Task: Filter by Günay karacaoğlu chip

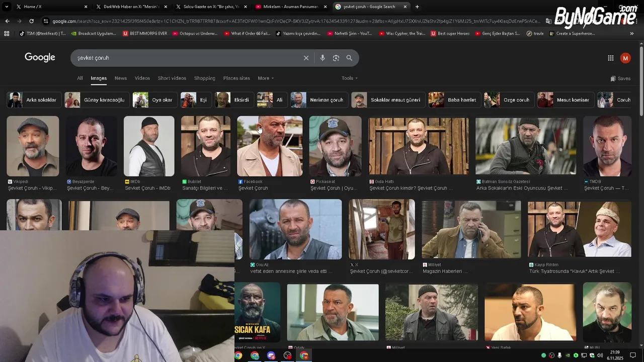Action: click(97, 100)
